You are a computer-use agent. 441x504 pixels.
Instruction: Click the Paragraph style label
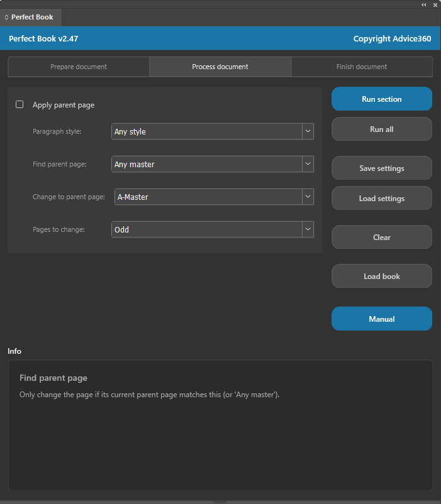(x=57, y=131)
